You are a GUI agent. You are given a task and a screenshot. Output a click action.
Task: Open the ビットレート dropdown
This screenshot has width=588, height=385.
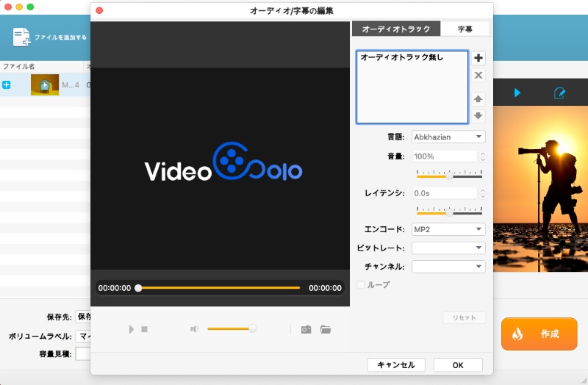[448, 248]
